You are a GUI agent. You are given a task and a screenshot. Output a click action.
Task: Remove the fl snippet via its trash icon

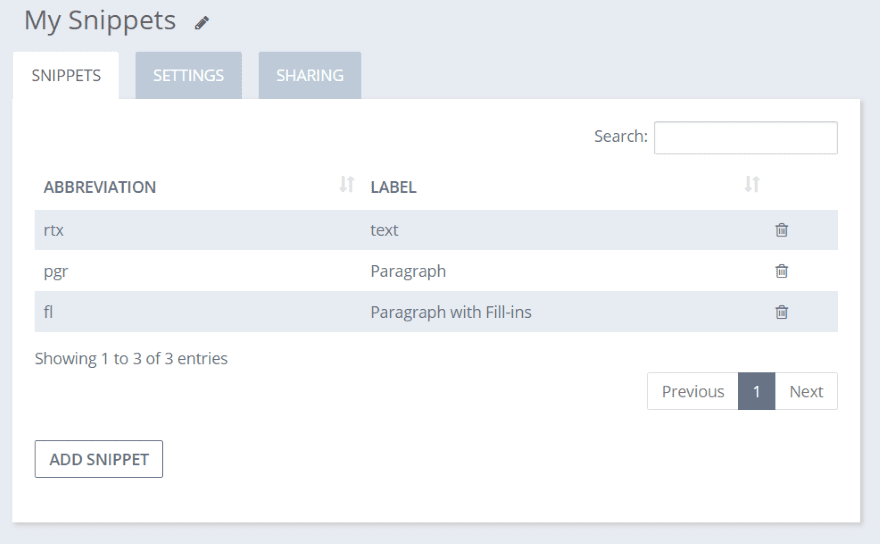[782, 312]
